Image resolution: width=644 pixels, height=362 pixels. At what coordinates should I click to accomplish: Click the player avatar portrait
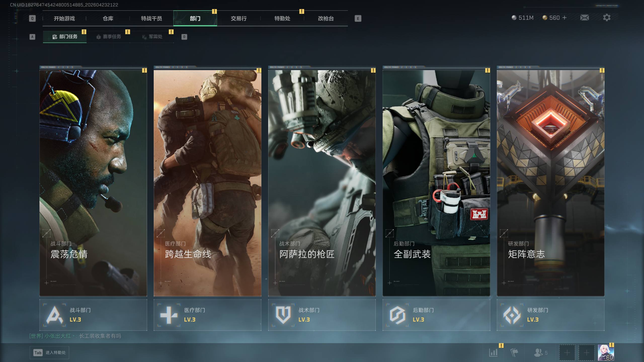pos(606,352)
